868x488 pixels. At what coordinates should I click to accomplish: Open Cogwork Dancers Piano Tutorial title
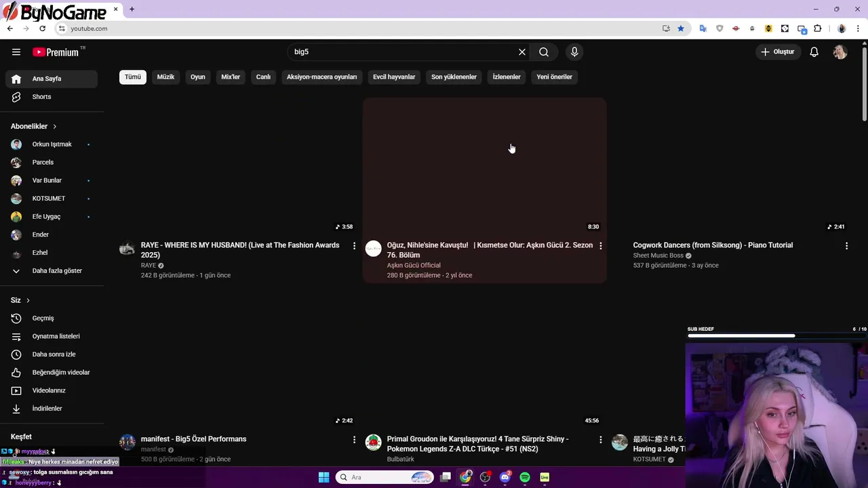[713, 245]
